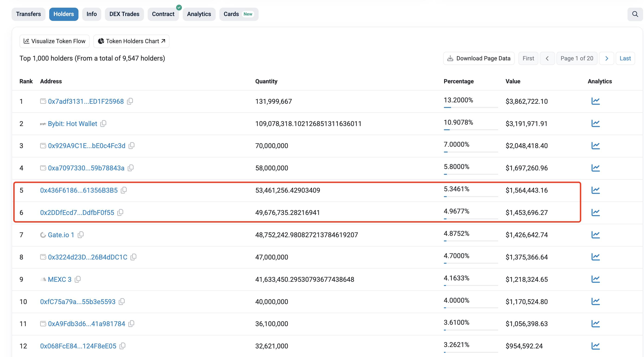Open analytics chart for rank 1 holder
The image size is (644, 357).
pos(595,101)
